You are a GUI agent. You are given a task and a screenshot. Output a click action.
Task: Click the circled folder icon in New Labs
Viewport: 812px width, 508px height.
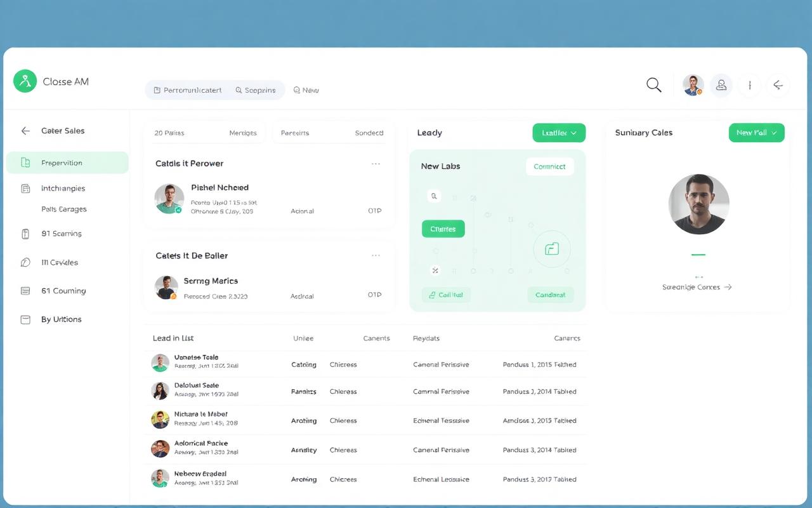click(552, 249)
